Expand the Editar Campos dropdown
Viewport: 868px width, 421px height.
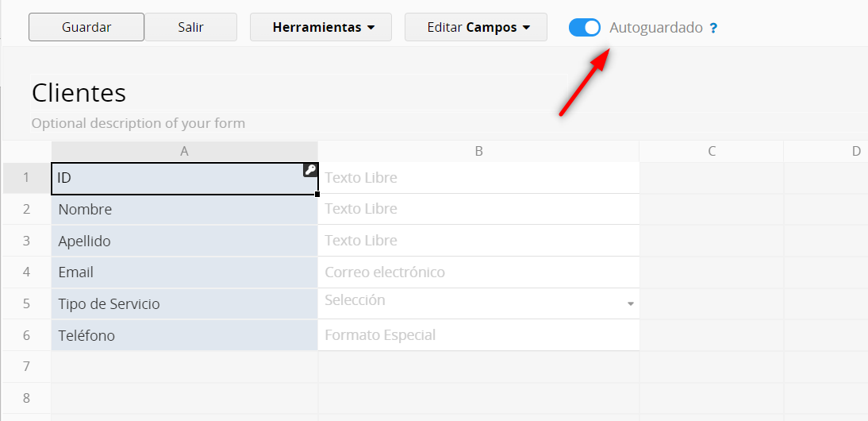(x=476, y=27)
